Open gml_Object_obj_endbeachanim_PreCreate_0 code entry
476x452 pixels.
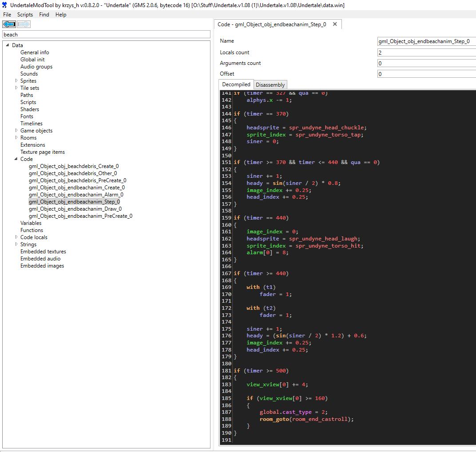point(81,216)
